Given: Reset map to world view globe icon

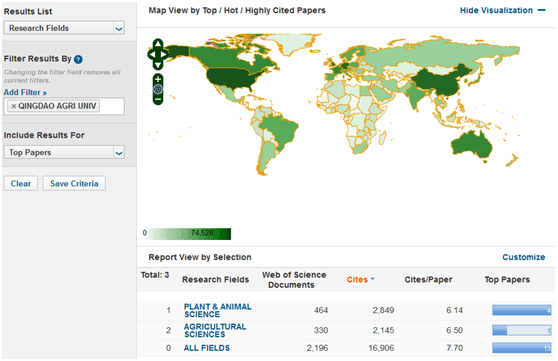Looking at the screenshot, I should click(158, 89).
